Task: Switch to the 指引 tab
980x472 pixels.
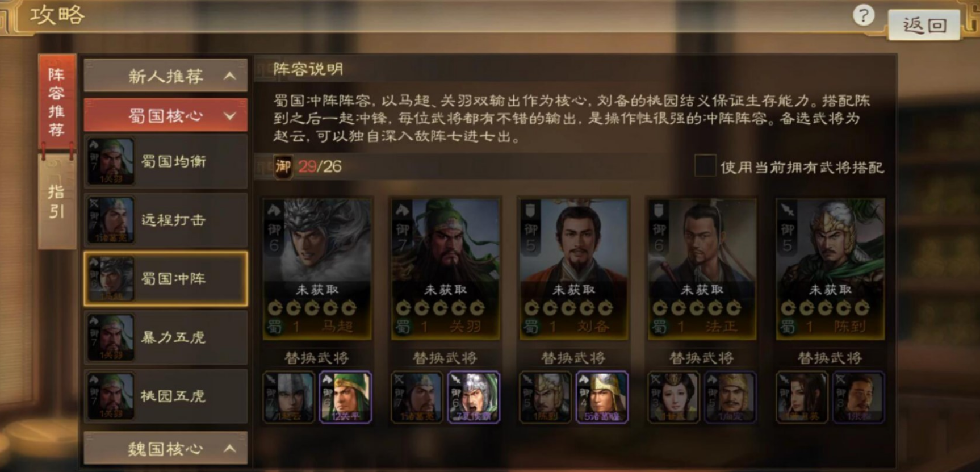Action: click(x=56, y=202)
